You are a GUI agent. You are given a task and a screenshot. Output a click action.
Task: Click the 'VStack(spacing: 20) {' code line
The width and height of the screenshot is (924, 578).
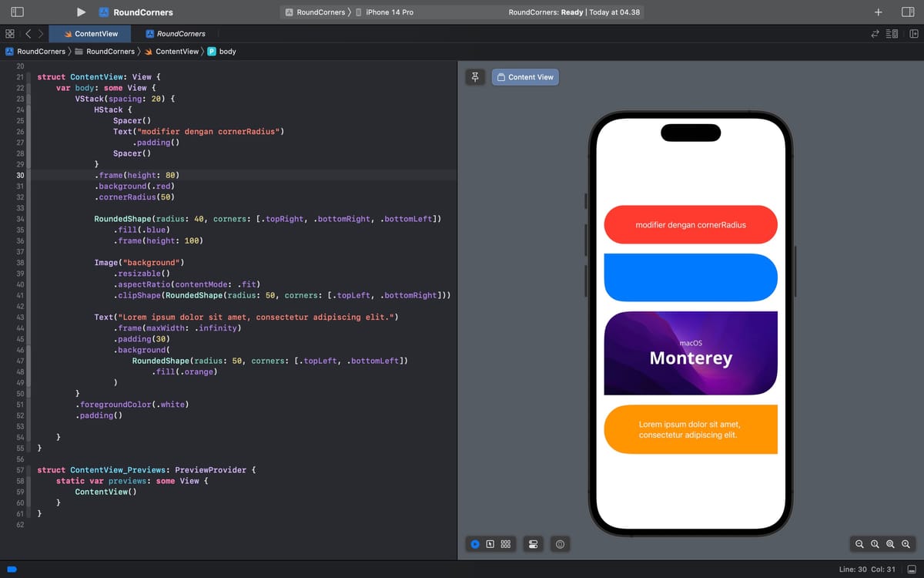(125, 99)
